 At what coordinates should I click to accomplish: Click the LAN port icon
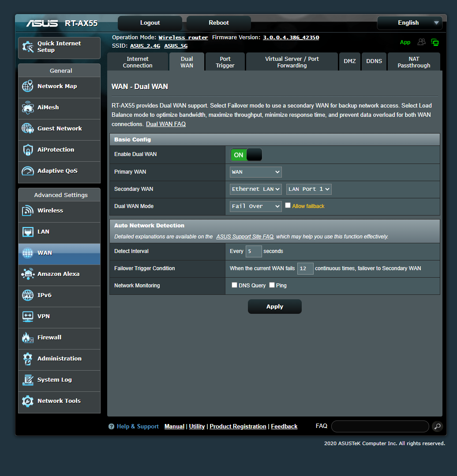pyautogui.click(x=28, y=232)
